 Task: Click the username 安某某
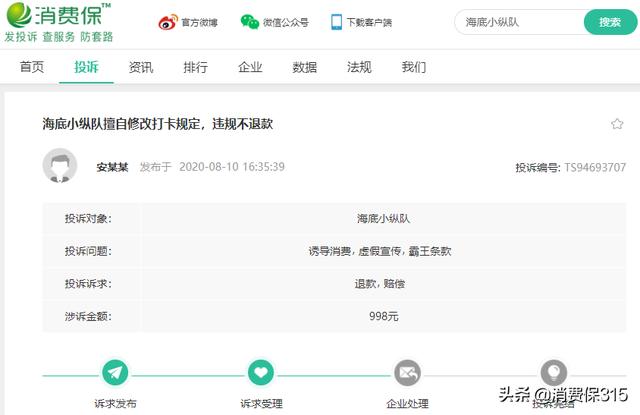(x=112, y=167)
